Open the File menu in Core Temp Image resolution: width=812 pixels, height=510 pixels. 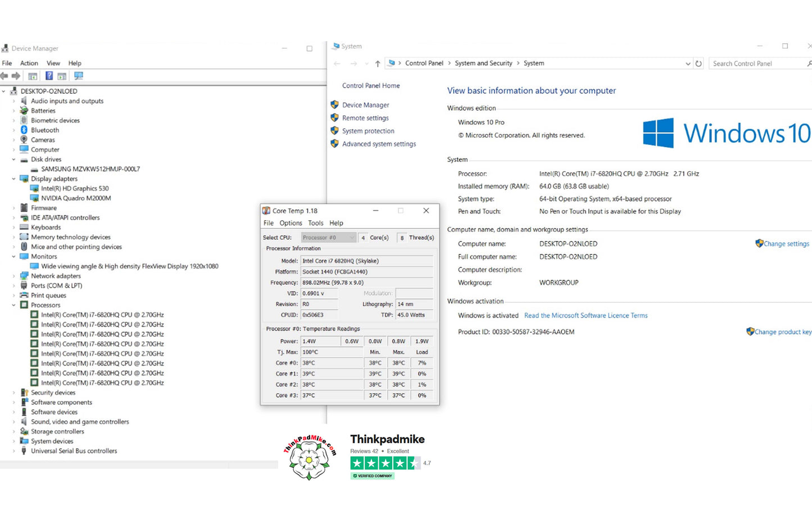point(269,223)
